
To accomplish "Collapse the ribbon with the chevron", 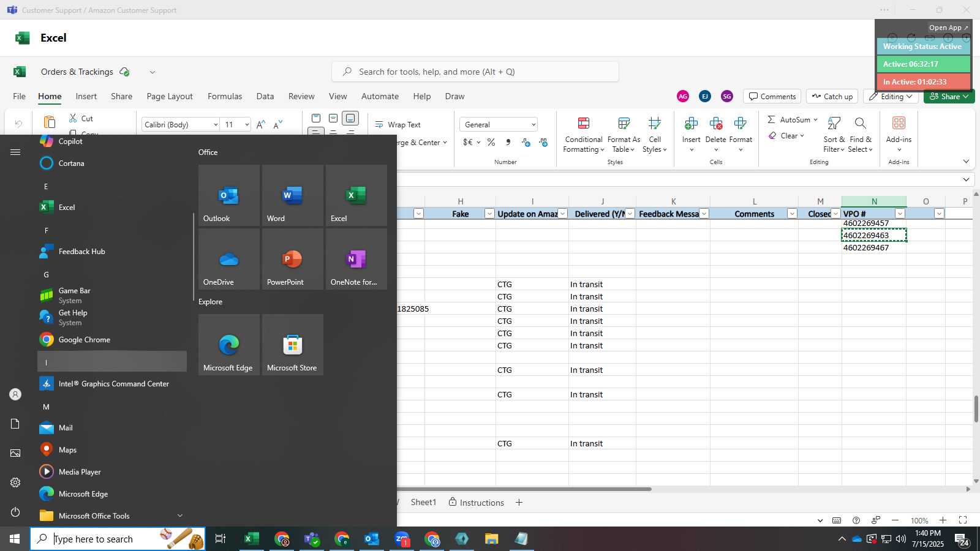I will pyautogui.click(x=966, y=162).
